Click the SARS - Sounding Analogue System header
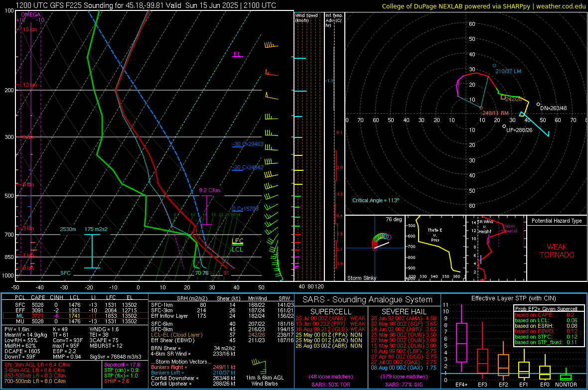 tap(367, 300)
